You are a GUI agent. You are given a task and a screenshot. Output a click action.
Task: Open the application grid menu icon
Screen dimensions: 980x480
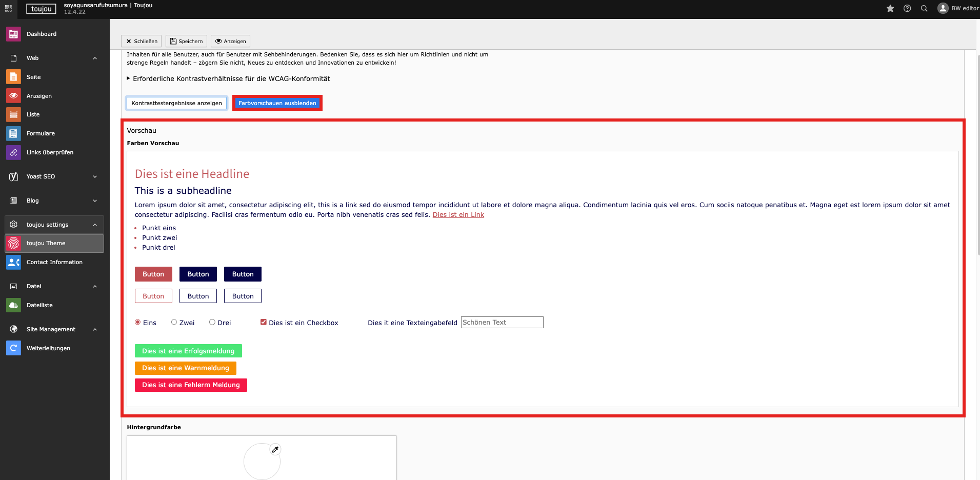point(8,8)
